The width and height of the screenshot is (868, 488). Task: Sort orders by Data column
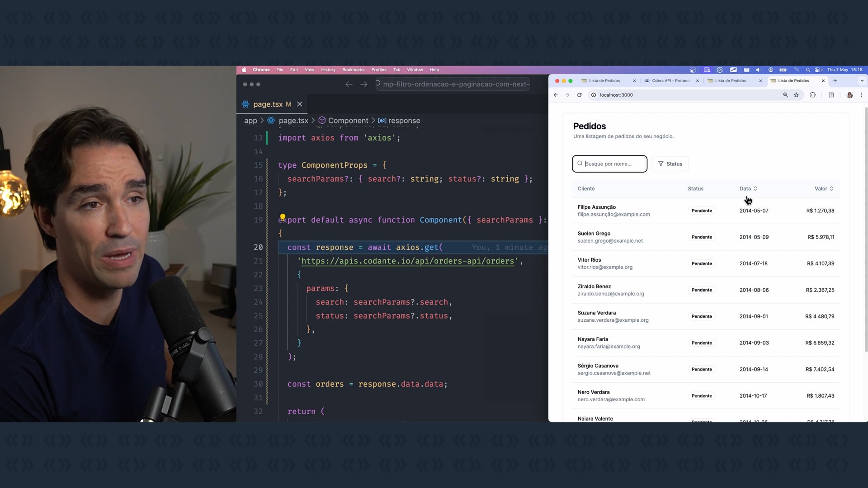click(x=748, y=188)
